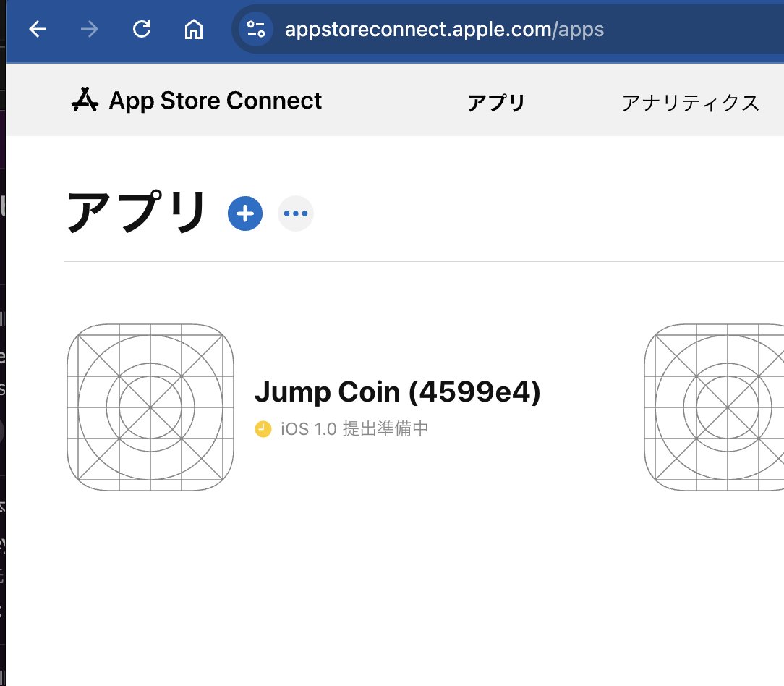Click the browser forward arrow icon

tap(89, 30)
